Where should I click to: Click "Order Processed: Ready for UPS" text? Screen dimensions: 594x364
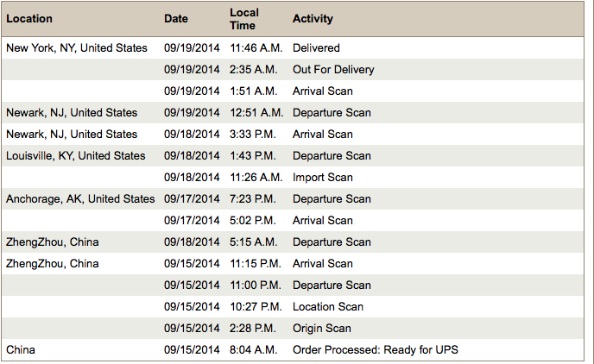[376, 350]
